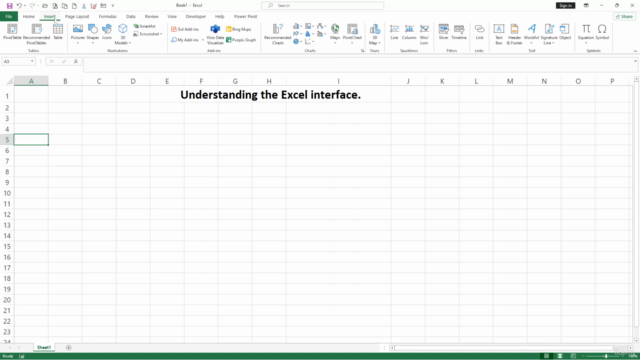Open the File tab
This screenshot has height=360, width=640.
[x=9, y=16]
